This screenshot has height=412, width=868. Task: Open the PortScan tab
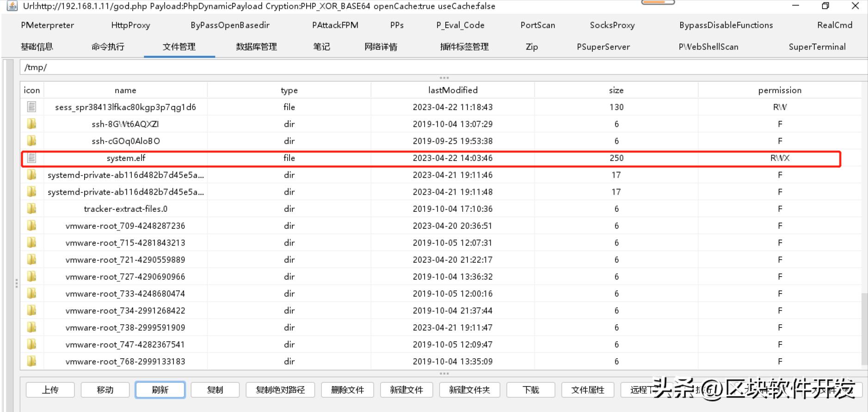537,25
